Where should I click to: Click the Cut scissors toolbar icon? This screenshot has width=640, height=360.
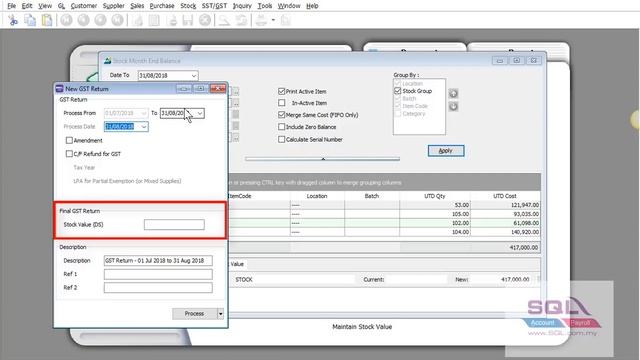(x=13, y=20)
